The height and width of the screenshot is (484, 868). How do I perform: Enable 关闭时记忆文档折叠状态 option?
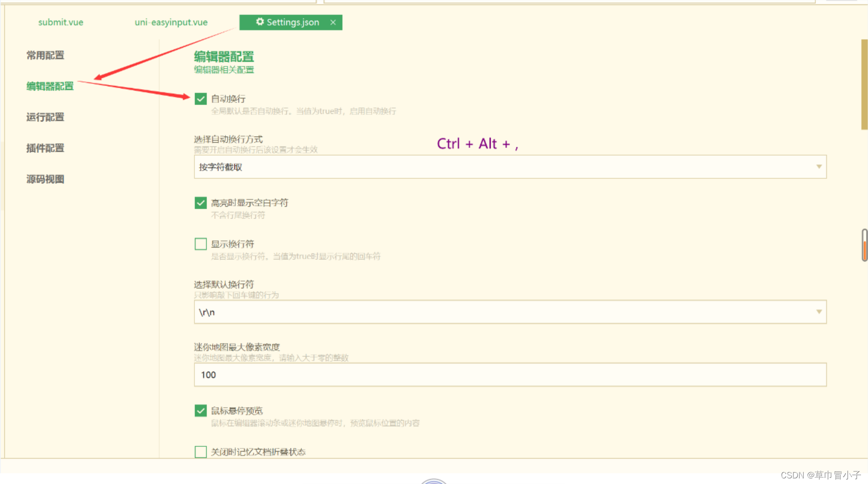tap(201, 451)
